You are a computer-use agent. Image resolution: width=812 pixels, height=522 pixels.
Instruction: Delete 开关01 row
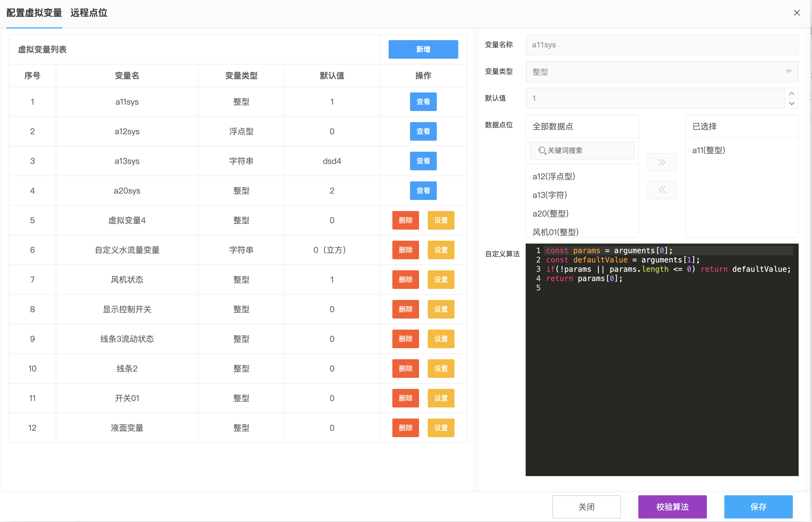pos(405,398)
